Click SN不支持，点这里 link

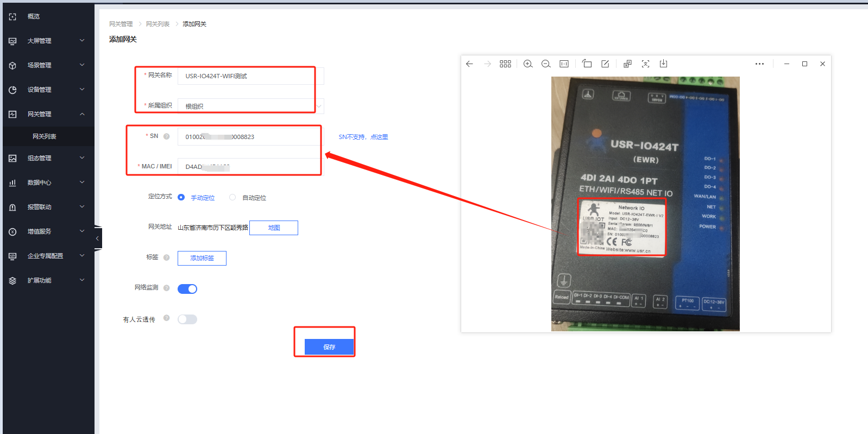[x=363, y=137]
